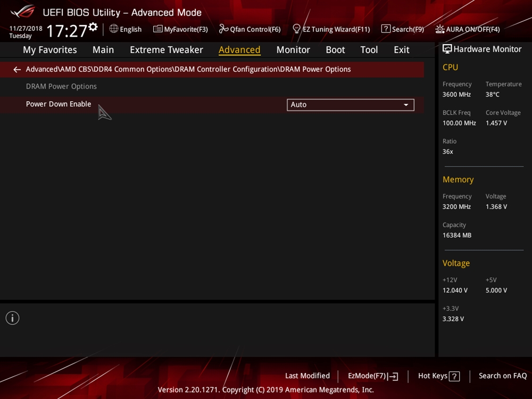Image resolution: width=532 pixels, height=399 pixels.
Task: Click BCLK Freq value 100.00 MHz
Action: point(459,123)
